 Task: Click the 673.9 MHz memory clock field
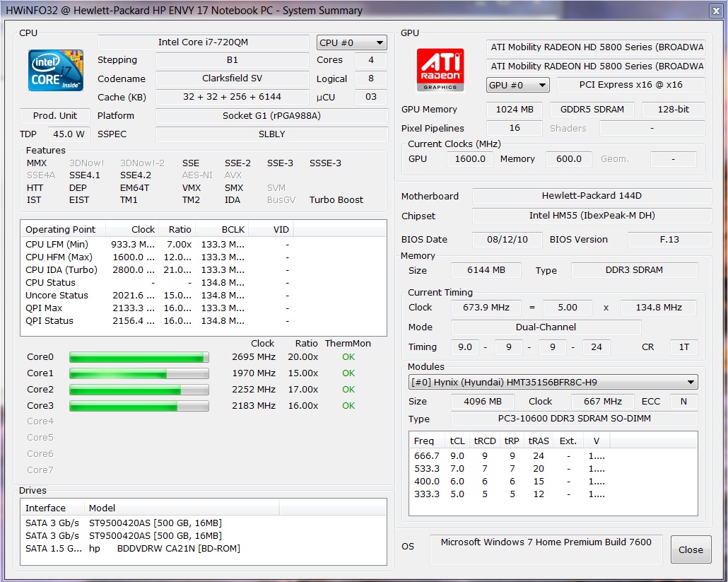(x=486, y=308)
